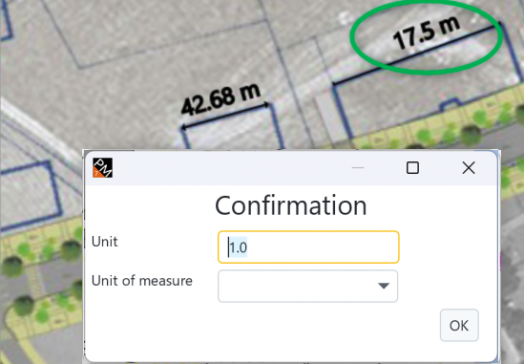524x364 pixels.
Task: Focus the Unit value input field
Action: tap(308, 247)
